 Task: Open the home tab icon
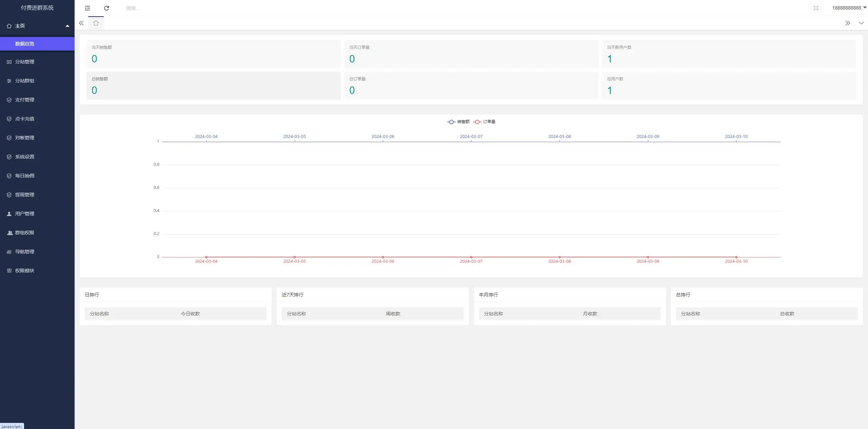click(x=96, y=23)
